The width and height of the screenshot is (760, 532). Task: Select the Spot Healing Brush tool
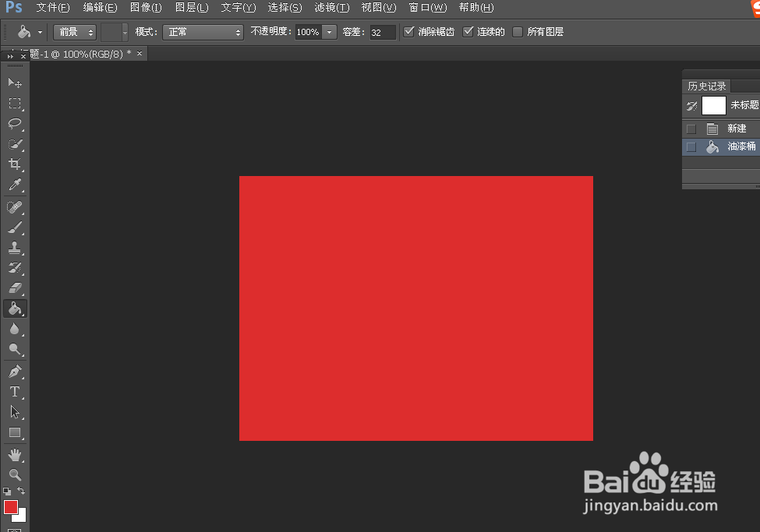coord(15,207)
